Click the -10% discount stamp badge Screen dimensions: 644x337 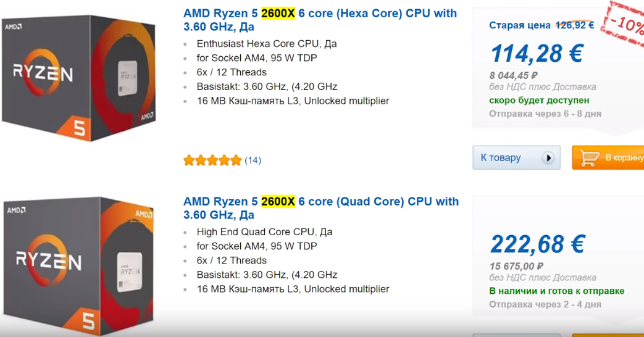[627, 25]
